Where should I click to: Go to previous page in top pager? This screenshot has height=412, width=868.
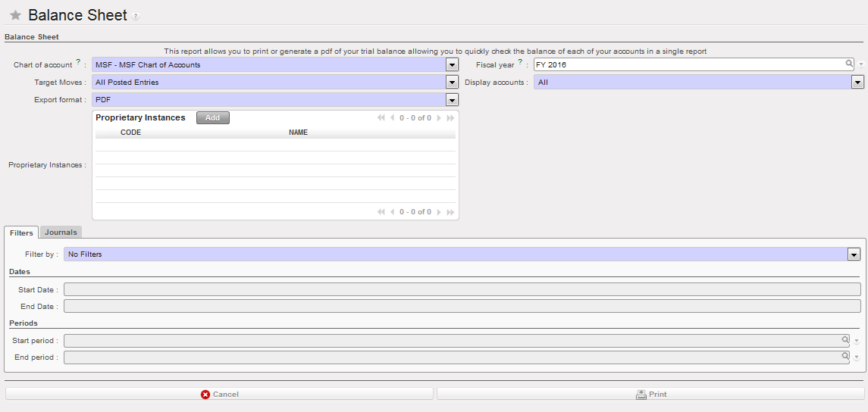[393, 118]
